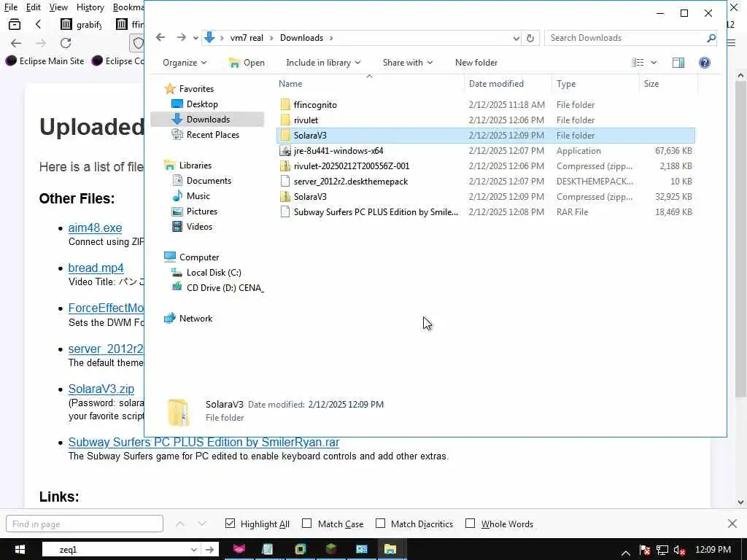The width and height of the screenshot is (747, 560).
Task: Open the SolaraV3.zip link
Action: coord(101,389)
